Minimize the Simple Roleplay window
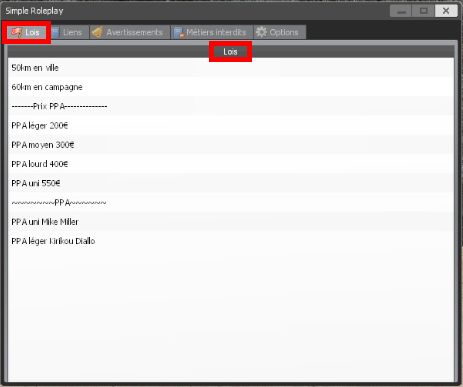The image size is (463, 387). (401, 11)
